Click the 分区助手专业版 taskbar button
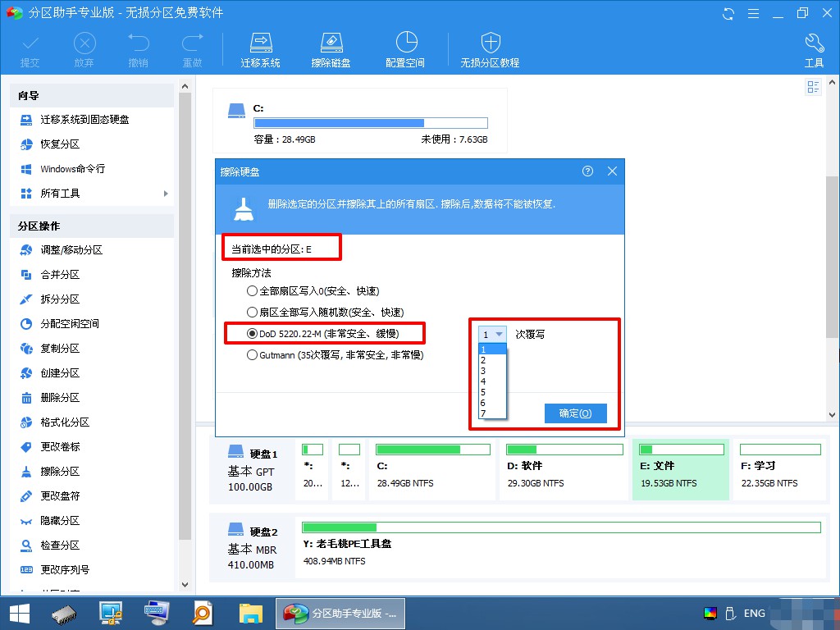This screenshot has height=630, width=840. [x=340, y=614]
